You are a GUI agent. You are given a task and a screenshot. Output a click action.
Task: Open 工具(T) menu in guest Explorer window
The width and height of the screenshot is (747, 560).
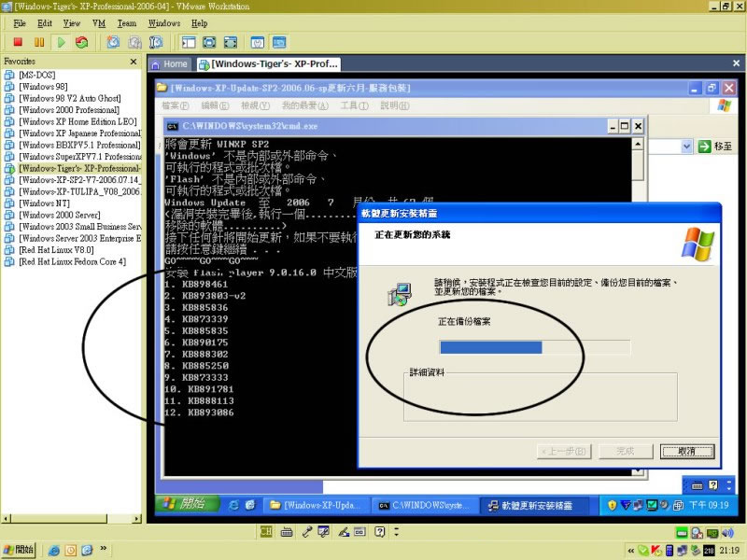[354, 105]
